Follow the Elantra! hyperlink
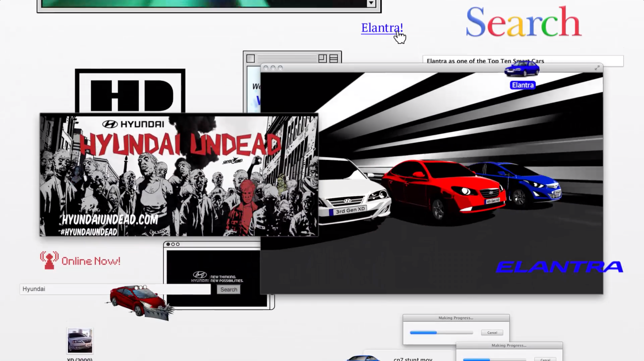Viewport: 644px width, 361px height. coord(382,28)
